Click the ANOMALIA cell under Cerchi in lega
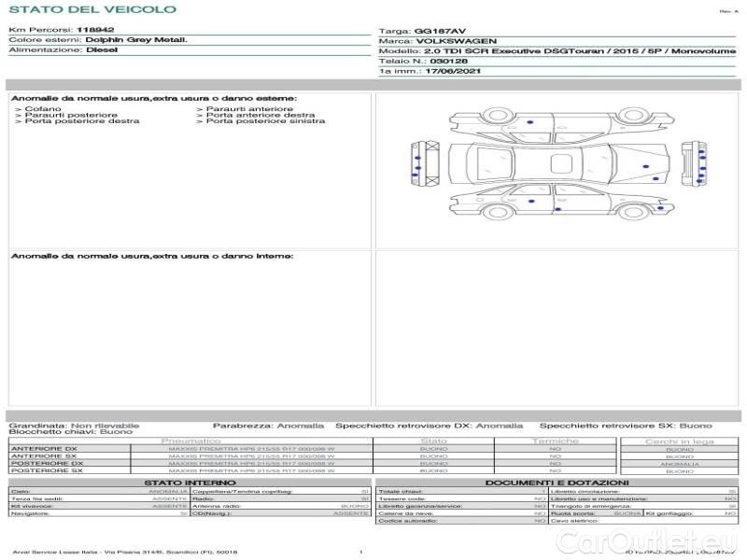747x560 pixels. [x=680, y=464]
